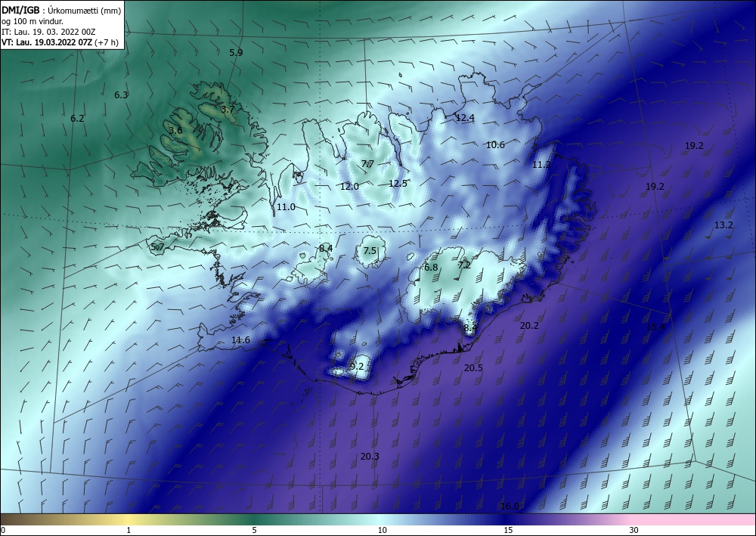Click the 5.7 value label
Image resolution: width=756 pixels, height=536 pixels.
(158, 247)
